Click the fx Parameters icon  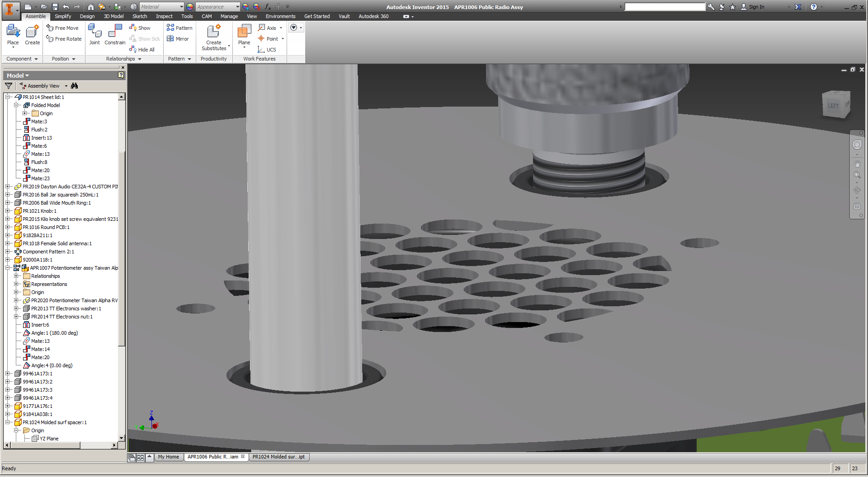268,7
